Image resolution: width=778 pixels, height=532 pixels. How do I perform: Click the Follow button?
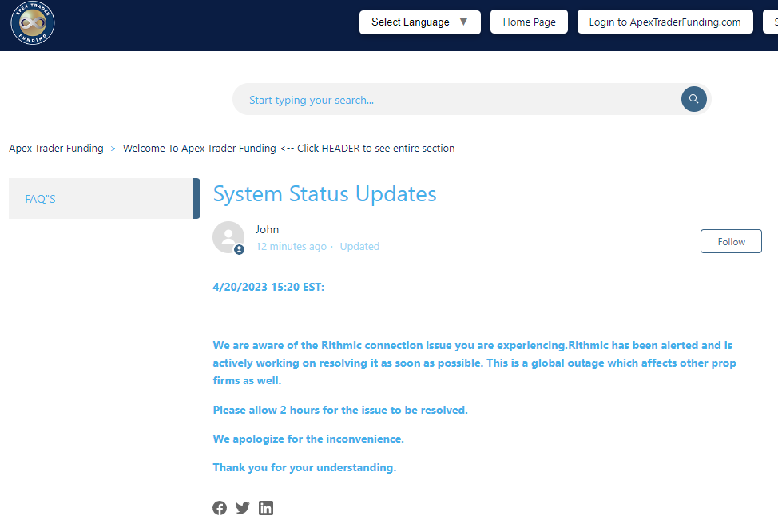coord(731,242)
